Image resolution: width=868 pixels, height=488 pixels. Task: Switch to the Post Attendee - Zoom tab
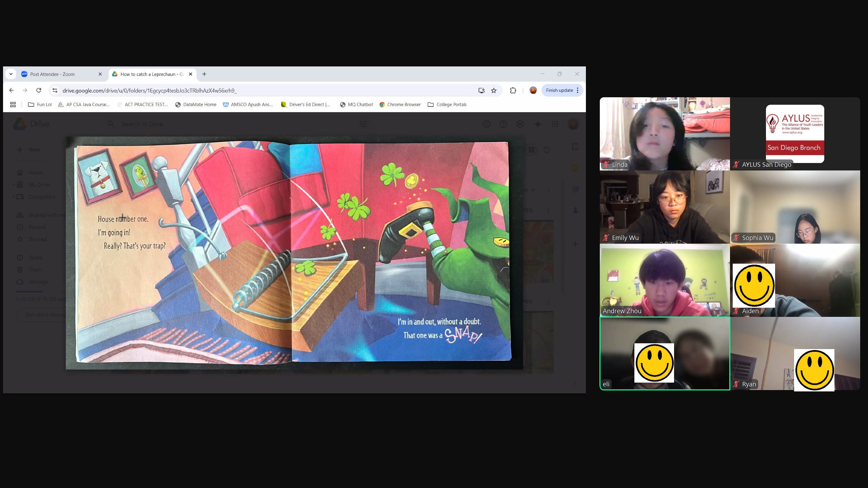(61, 74)
